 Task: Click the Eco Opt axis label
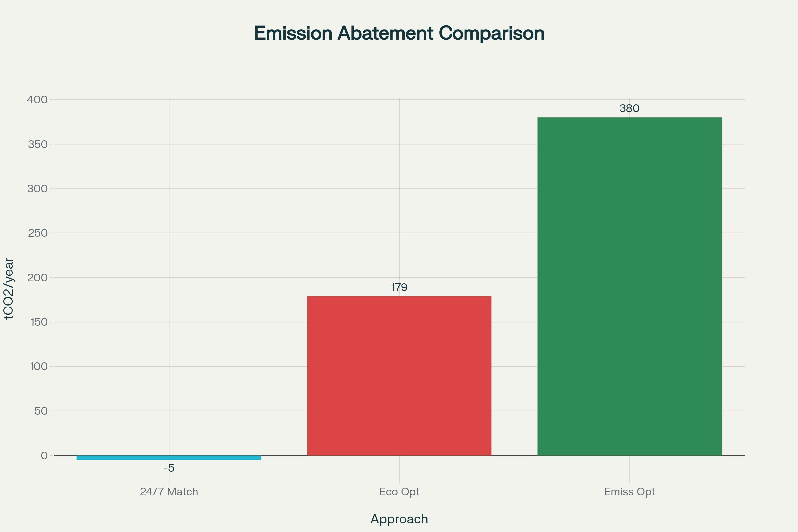399,492
